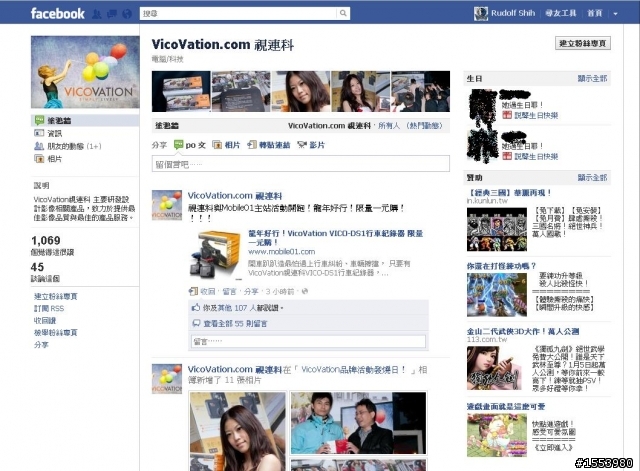The height and width of the screenshot is (471, 640).
Task: Open the 3D martial arts game ad title
Action: coord(523,331)
